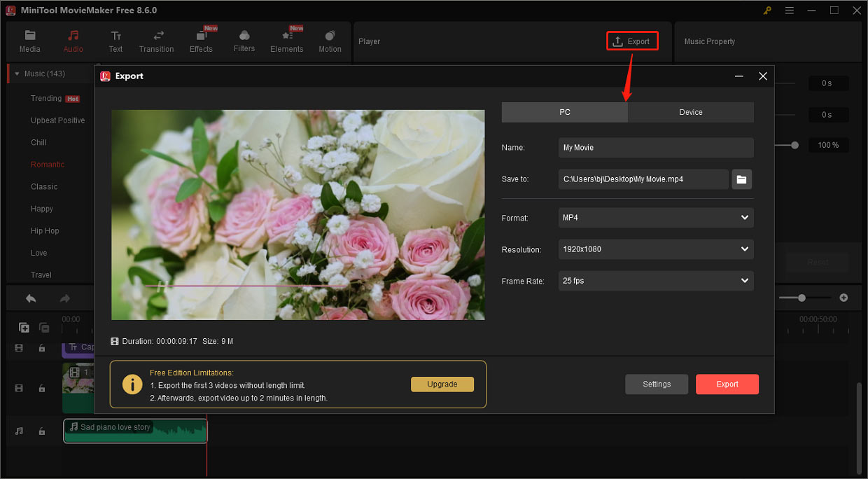Click the Undo arrow above timeline

31,298
